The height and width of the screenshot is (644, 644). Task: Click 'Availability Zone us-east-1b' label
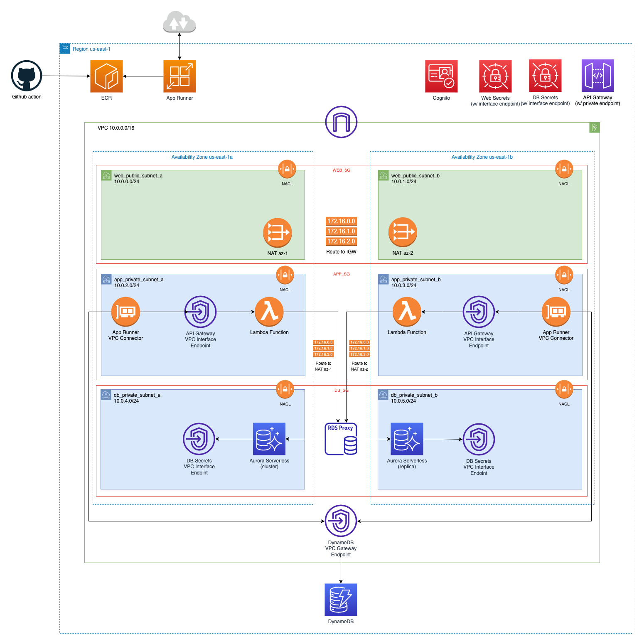coord(482,157)
